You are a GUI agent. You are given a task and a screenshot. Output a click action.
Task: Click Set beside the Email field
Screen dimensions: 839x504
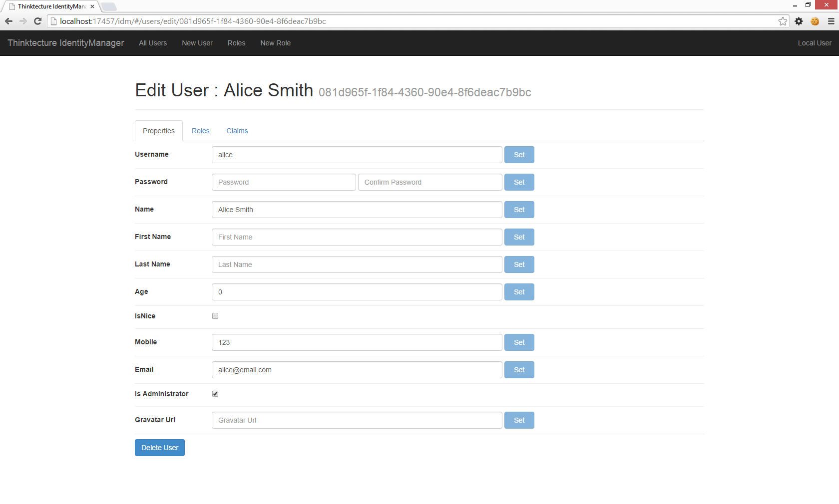click(x=519, y=370)
